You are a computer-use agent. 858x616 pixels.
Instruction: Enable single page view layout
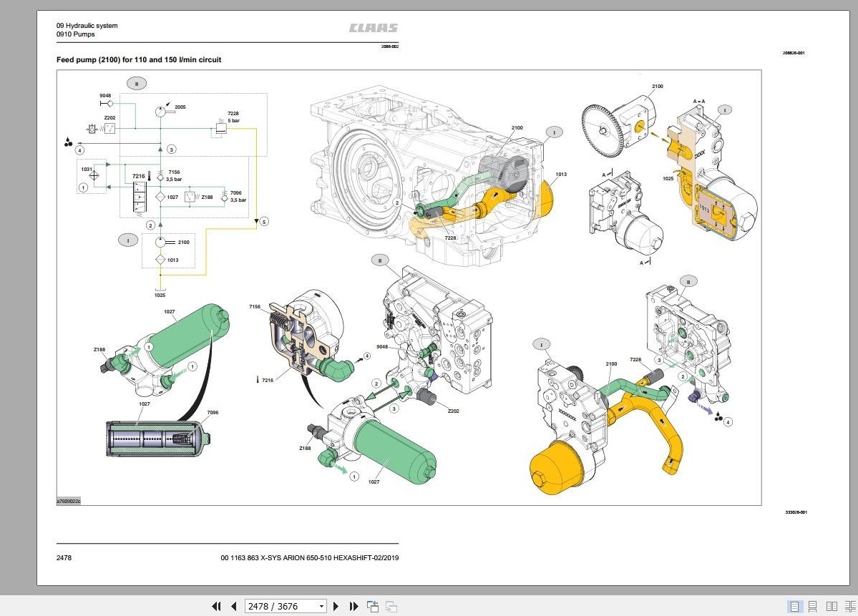click(x=794, y=606)
